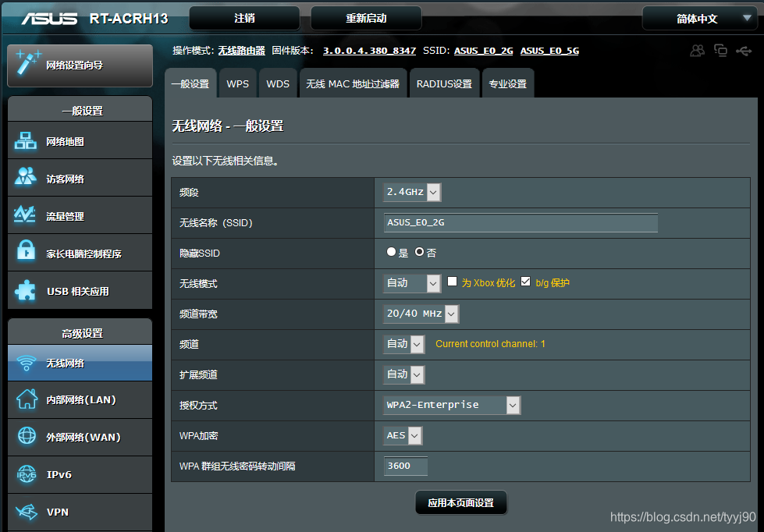Viewport: 764px width, 532px height.
Task: Click the connected clients monitor icon at top right
Action: pyautogui.click(x=720, y=50)
